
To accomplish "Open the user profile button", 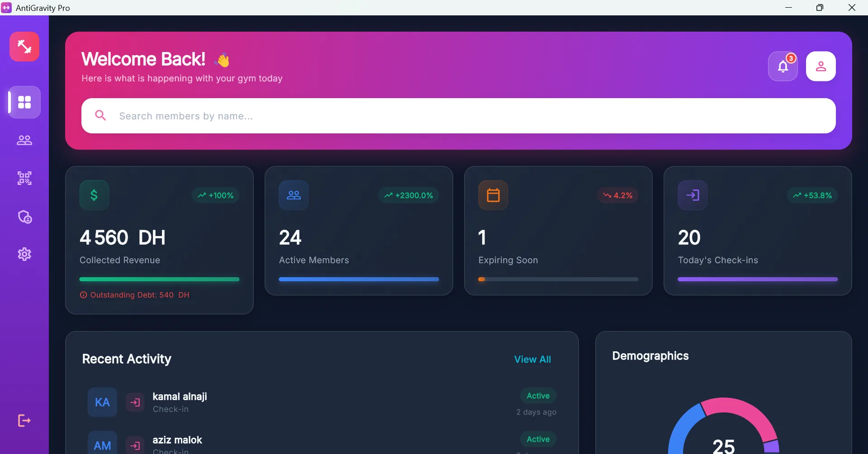I will [x=821, y=66].
